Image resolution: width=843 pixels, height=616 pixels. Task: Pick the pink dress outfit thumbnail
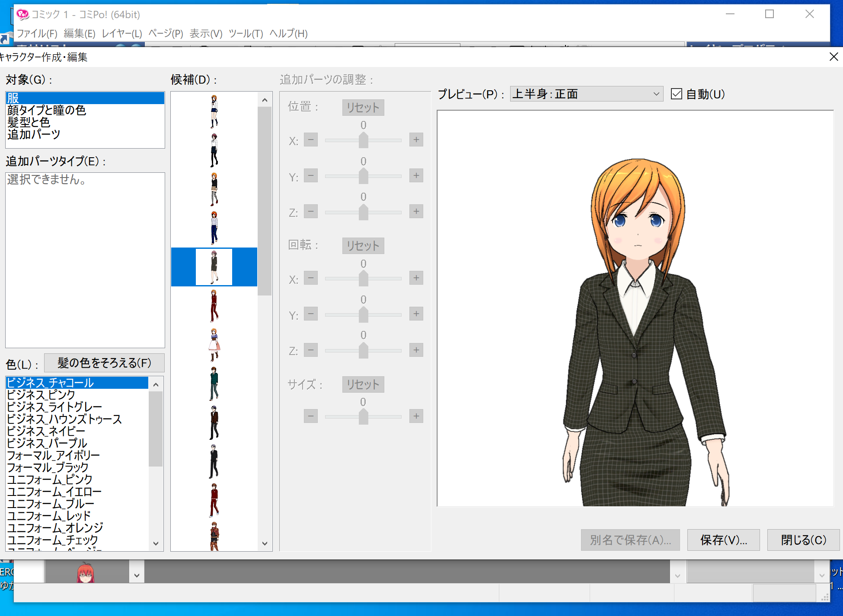pyautogui.click(x=214, y=345)
